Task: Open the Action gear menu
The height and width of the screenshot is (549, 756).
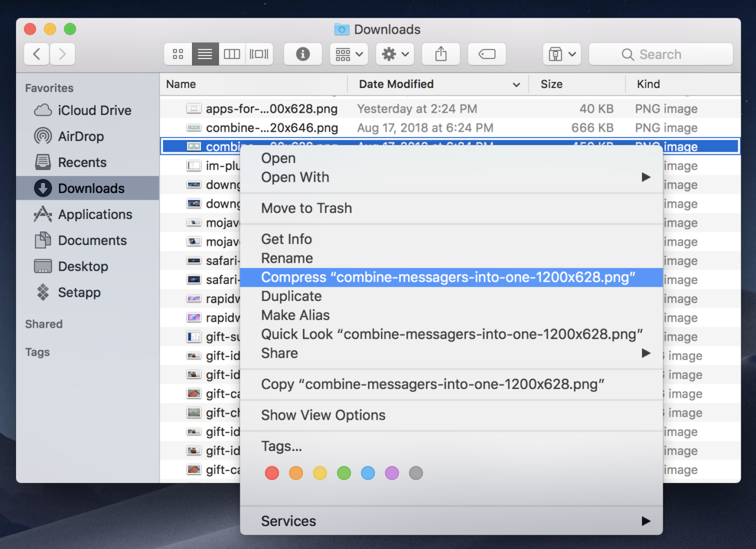Action: coord(395,54)
